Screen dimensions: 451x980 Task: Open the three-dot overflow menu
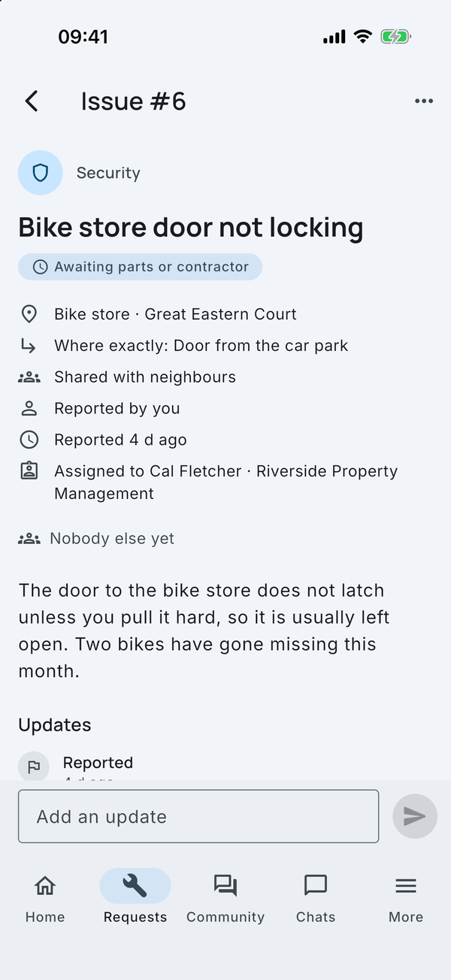click(424, 101)
